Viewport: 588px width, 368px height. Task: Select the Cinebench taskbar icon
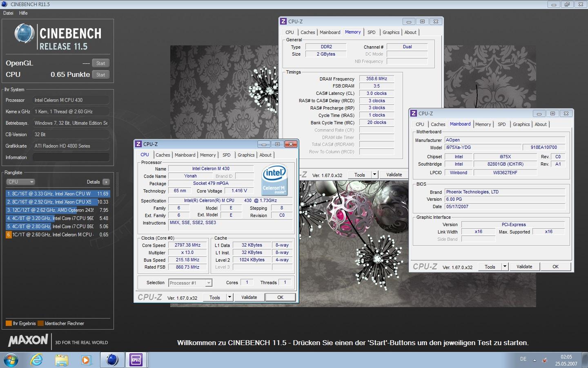click(112, 360)
